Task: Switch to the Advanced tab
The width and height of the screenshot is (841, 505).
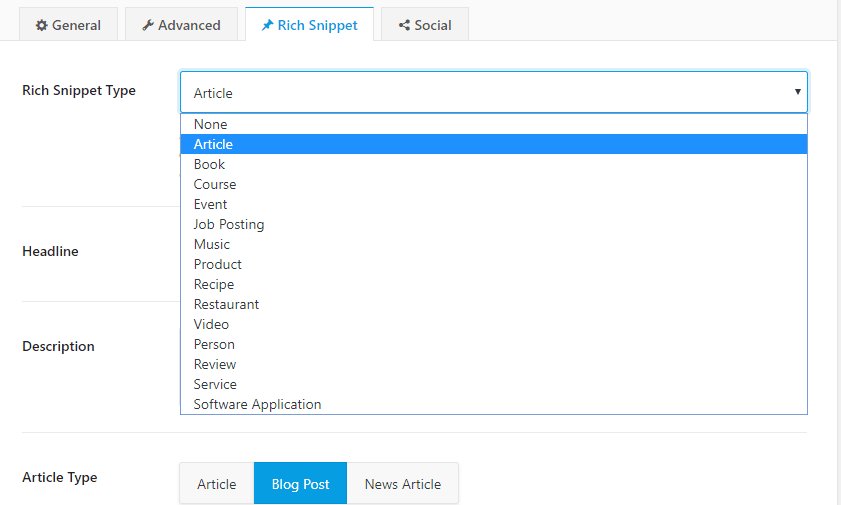Action: click(x=181, y=24)
